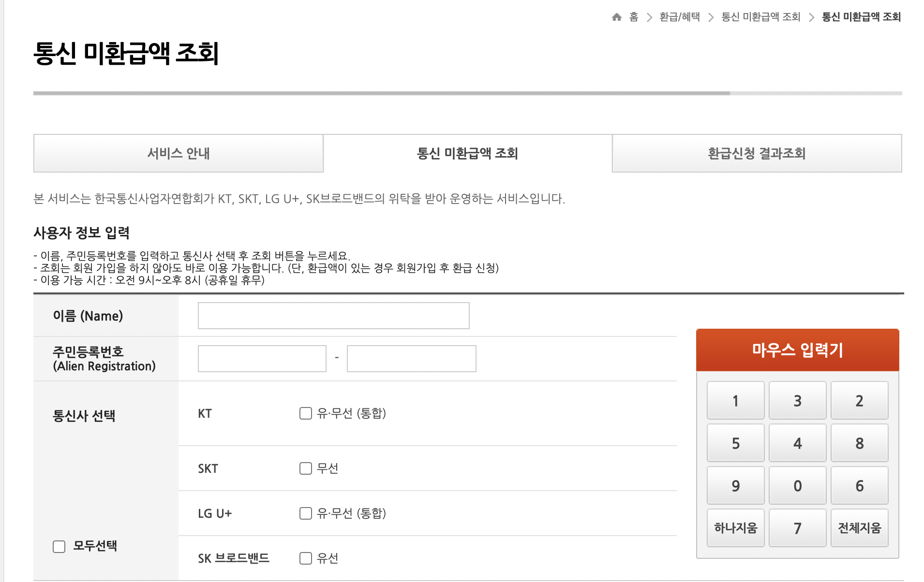Click the SK 브로드밴드 carrier label
The height and width of the screenshot is (582, 924).
pos(233,558)
